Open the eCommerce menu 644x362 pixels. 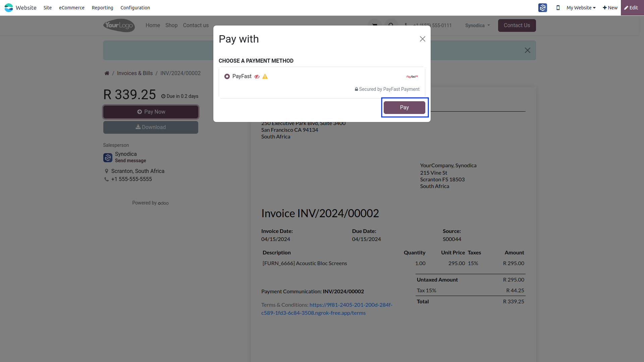click(x=72, y=8)
